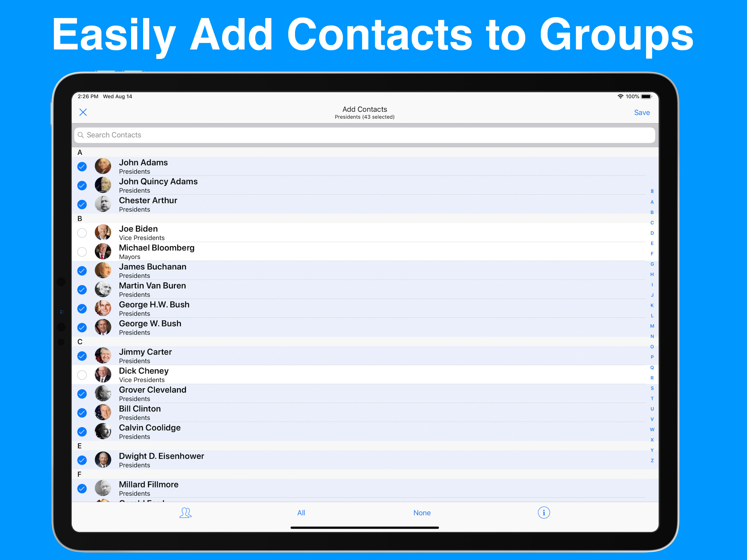This screenshot has width=747, height=560.
Task: Jump to # in the index bar
Action: tap(652, 191)
